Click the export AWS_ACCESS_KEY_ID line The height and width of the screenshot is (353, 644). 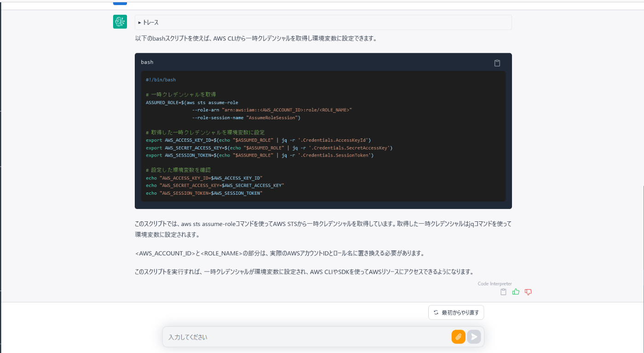tap(259, 140)
